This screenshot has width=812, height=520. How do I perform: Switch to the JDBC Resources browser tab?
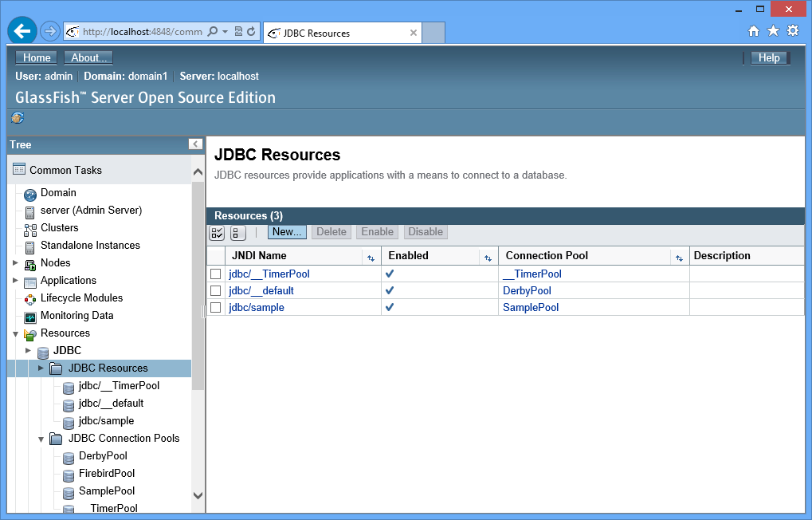pyautogui.click(x=343, y=33)
